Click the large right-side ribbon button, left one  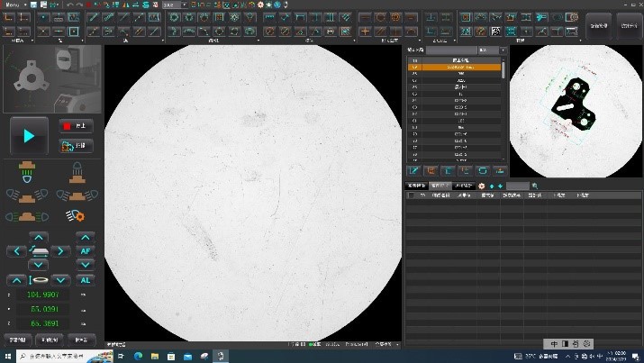[598, 26]
